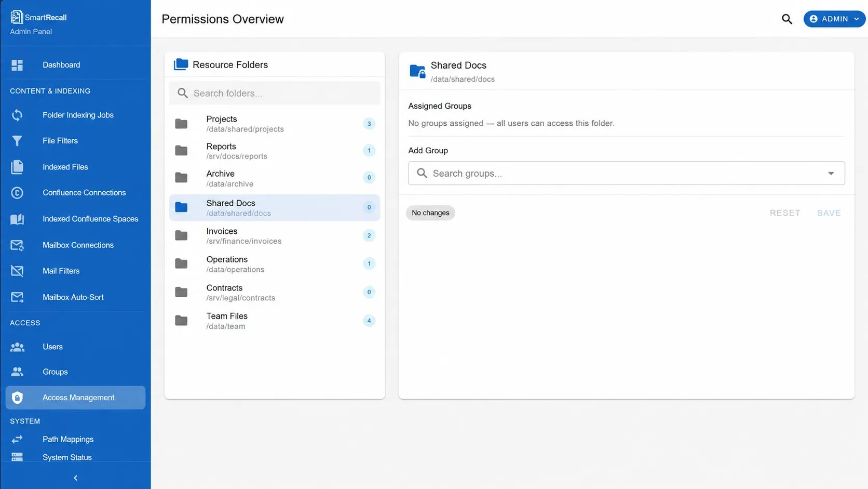
Task: Expand the Search groups dropdown arrow
Action: pos(831,174)
